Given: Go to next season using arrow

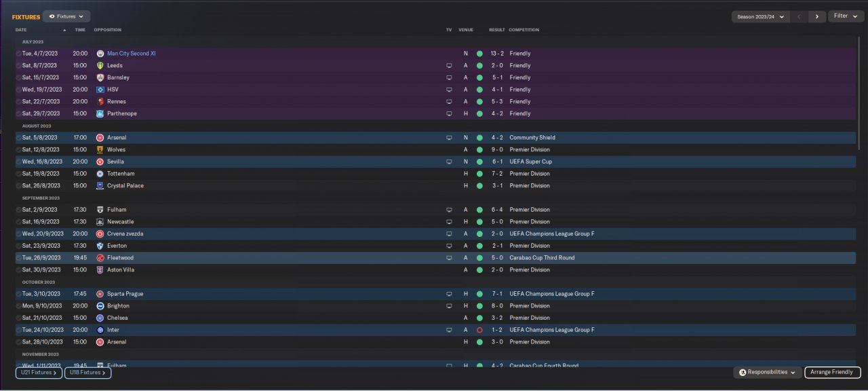Looking at the screenshot, I should click(816, 16).
